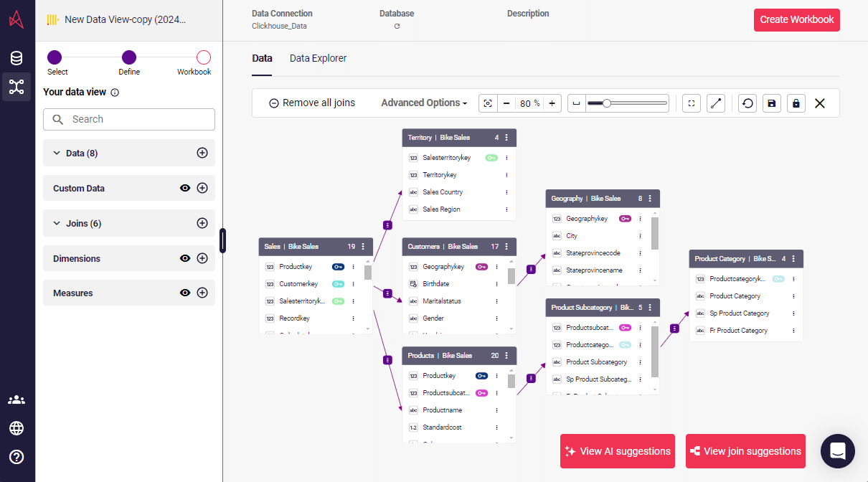The image size is (868, 482).
Task: Select the draw-join line tool icon
Action: pos(715,103)
